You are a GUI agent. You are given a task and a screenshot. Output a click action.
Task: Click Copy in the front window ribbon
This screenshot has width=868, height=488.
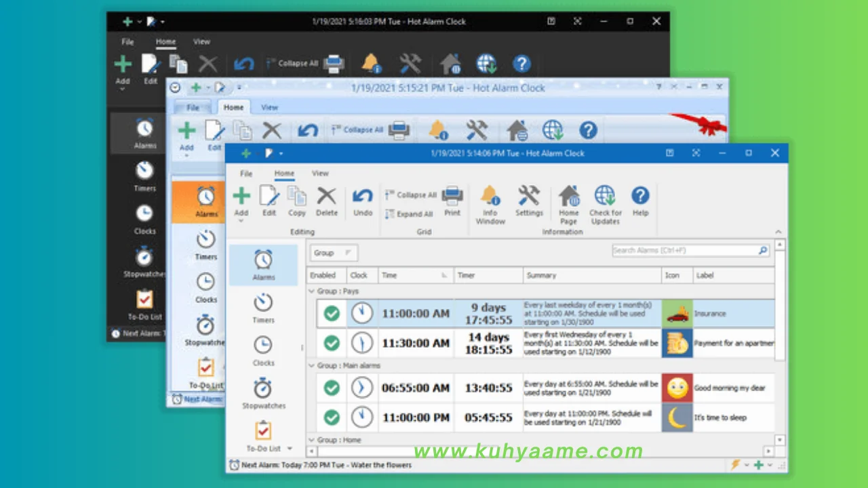(297, 201)
